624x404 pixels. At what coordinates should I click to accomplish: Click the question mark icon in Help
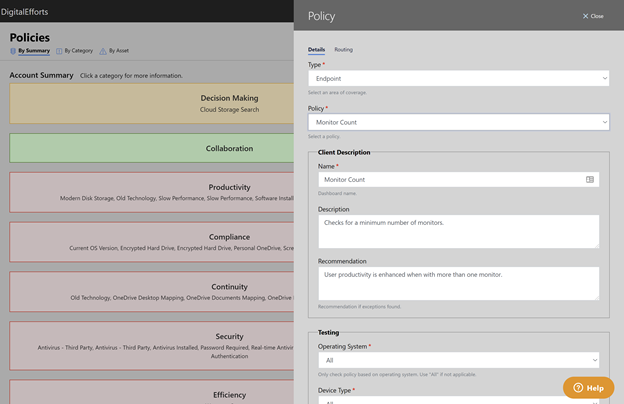578,388
